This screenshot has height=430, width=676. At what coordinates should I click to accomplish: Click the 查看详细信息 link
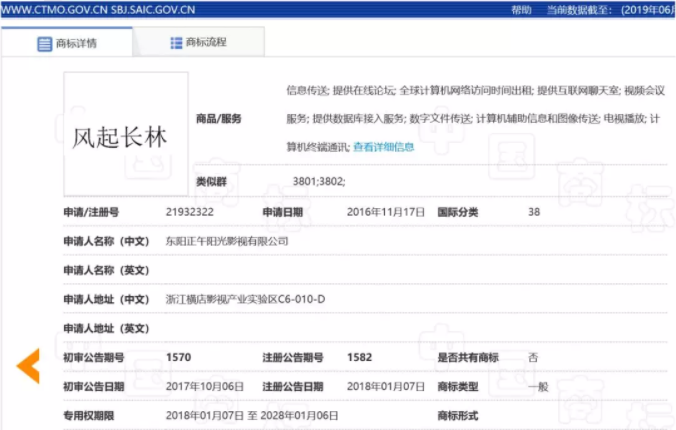[383, 147]
